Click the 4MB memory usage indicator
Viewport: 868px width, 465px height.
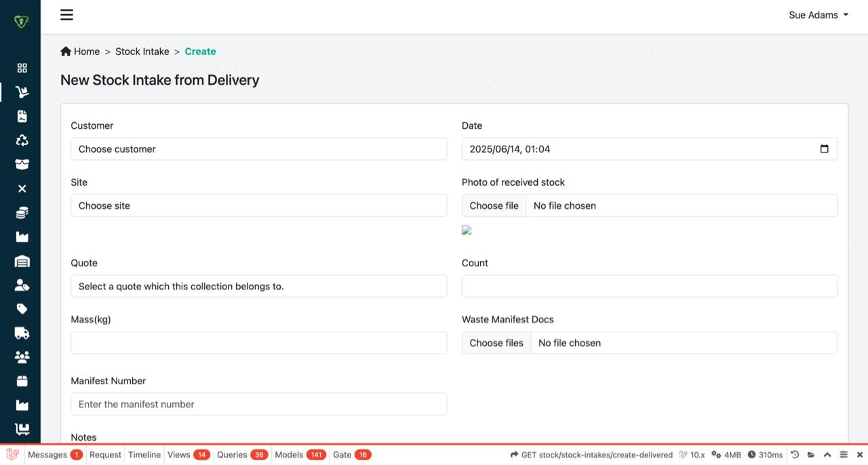point(726,455)
